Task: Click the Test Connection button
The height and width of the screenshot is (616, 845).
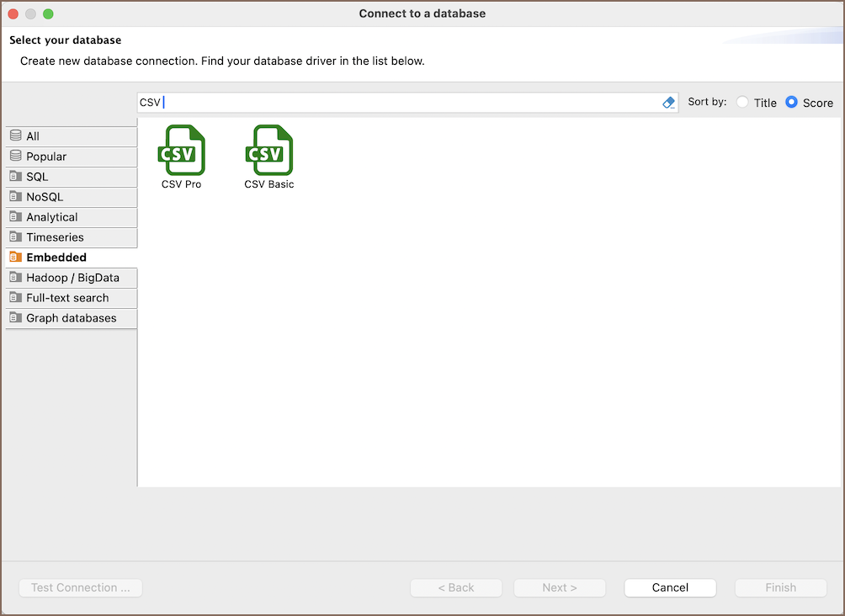Action: [81, 587]
